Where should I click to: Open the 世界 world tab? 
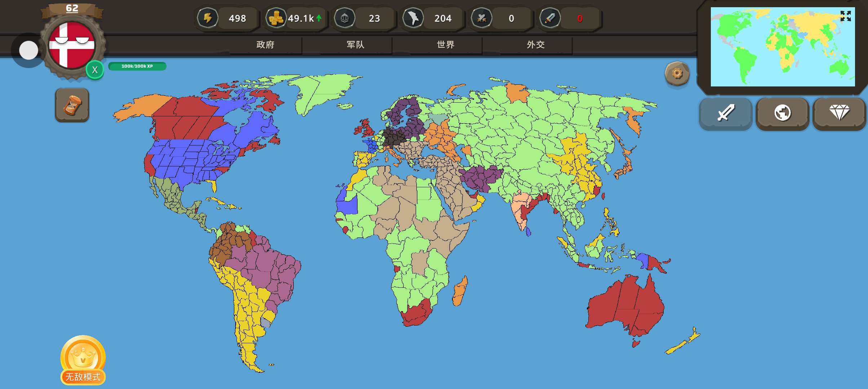coord(446,45)
